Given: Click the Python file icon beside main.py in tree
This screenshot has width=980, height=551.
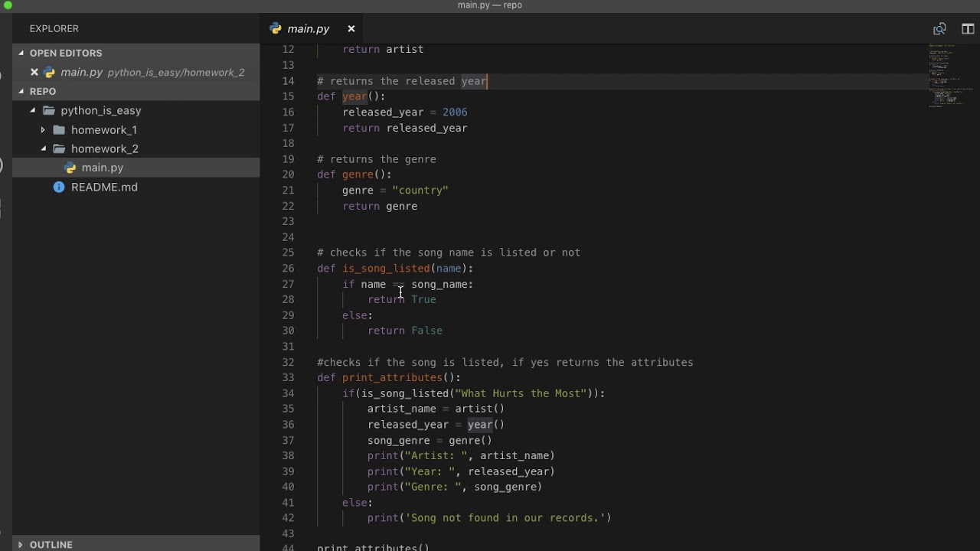Looking at the screenshot, I should (x=70, y=168).
